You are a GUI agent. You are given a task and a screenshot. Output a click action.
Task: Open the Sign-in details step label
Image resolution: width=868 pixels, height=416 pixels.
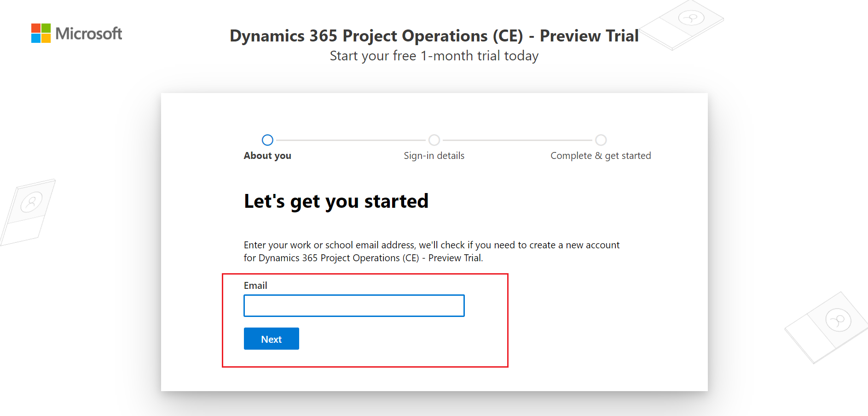[434, 156]
